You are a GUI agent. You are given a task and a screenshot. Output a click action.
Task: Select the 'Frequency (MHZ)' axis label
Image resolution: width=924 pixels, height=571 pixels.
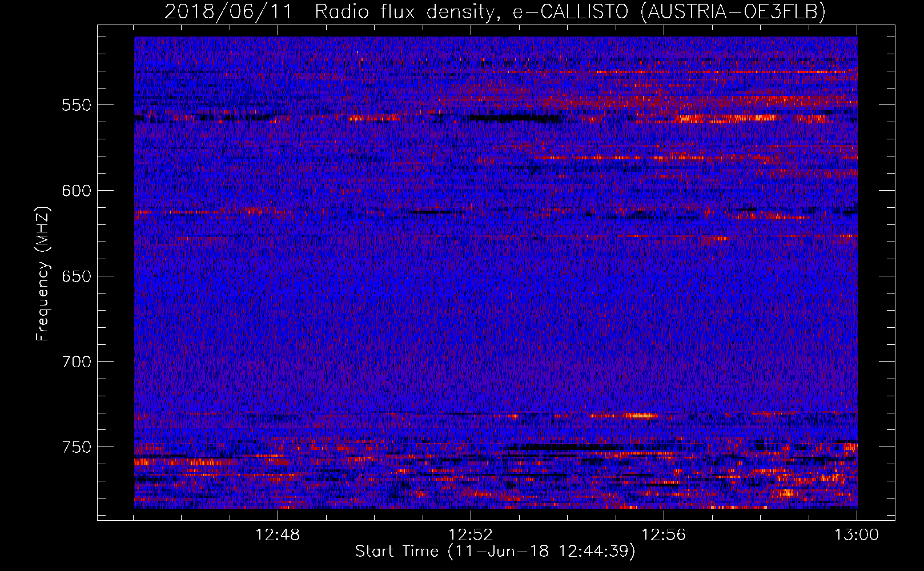43,274
